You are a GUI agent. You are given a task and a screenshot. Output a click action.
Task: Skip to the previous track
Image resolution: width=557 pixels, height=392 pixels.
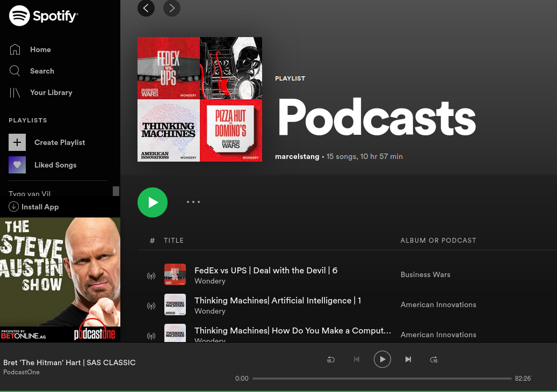[x=357, y=359]
